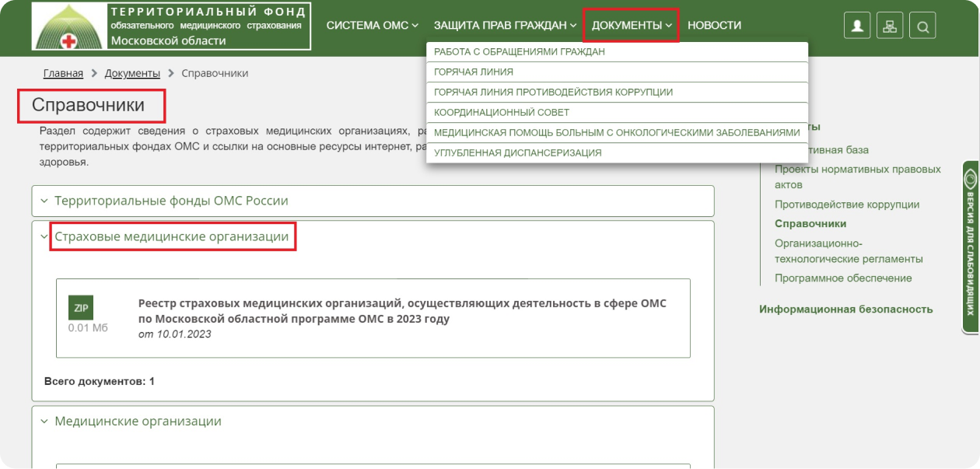The height and width of the screenshot is (469, 980).
Task: Download the 2023 insurance organizations registry
Action: [401, 311]
